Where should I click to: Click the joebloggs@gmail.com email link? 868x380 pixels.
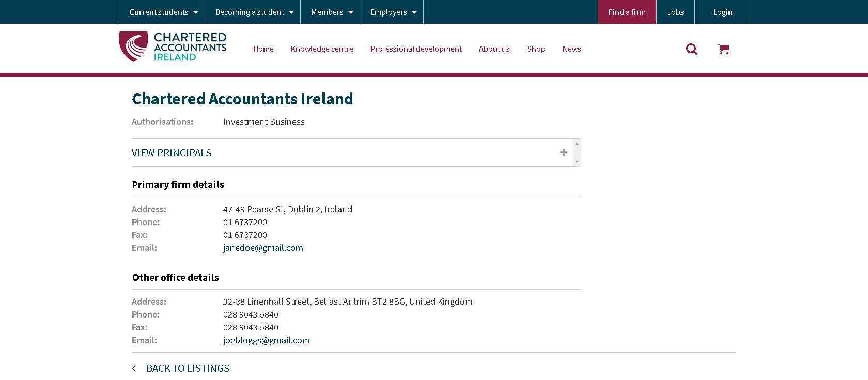(266, 340)
